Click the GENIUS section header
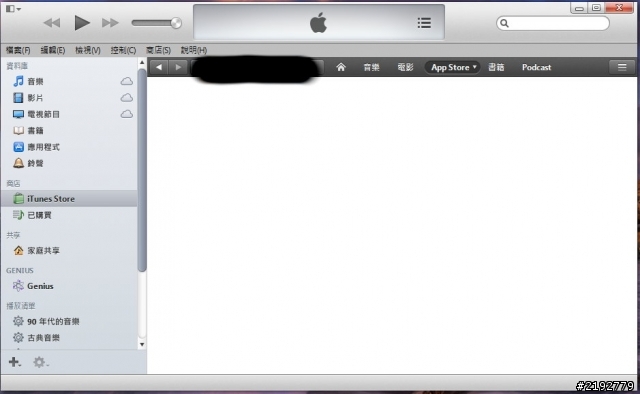This screenshot has height=394, width=640. click(x=20, y=270)
